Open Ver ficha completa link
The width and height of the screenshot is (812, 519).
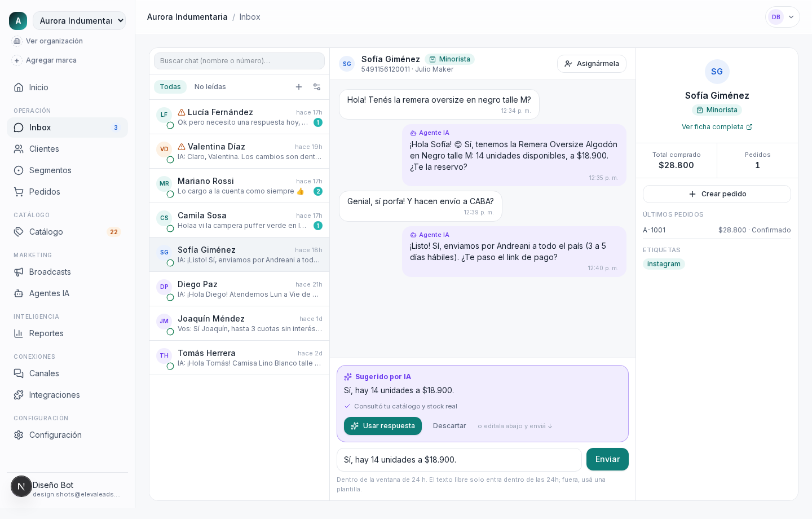pos(717,127)
